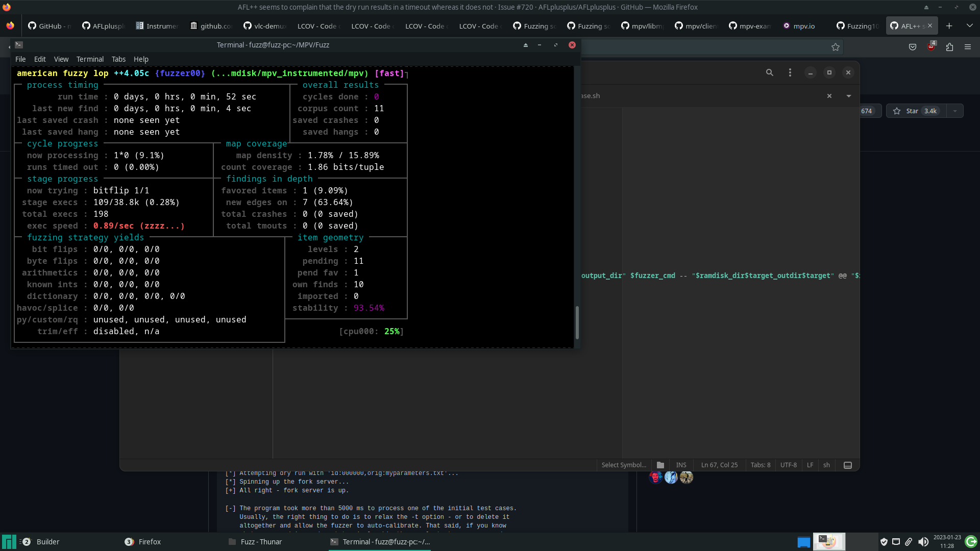Click the folder icon in editor status bar
980x551 pixels.
(x=660, y=465)
